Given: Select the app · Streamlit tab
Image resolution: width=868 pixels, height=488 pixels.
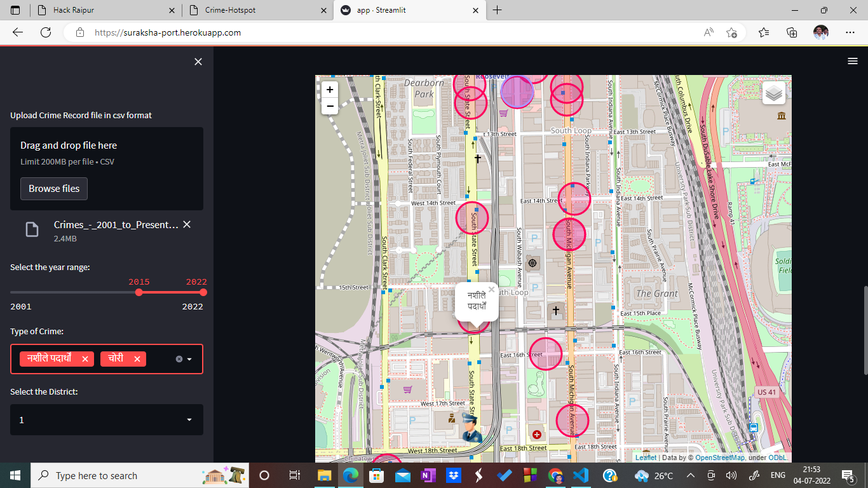Looking at the screenshot, I should pos(409,10).
